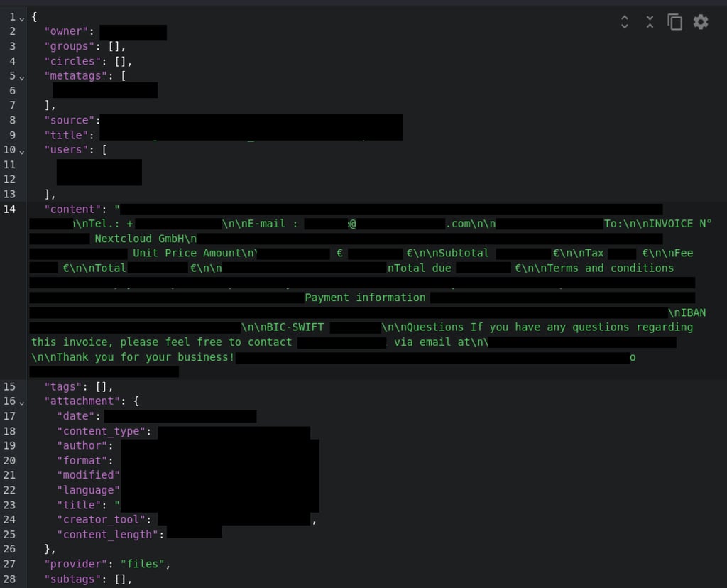Image resolution: width=727 pixels, height=588 pixels.
Task: Click the "Thank you for your business!" text
Action: (146, 357)
